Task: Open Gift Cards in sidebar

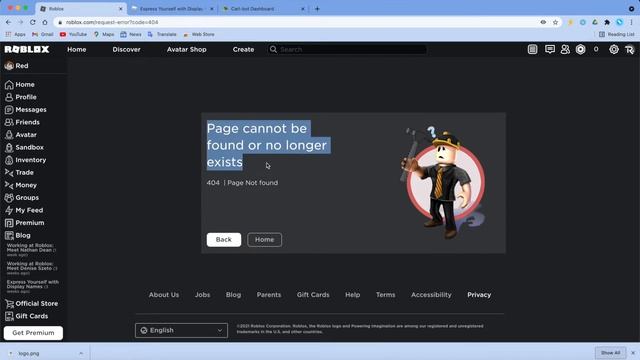Action: [26, 316]
